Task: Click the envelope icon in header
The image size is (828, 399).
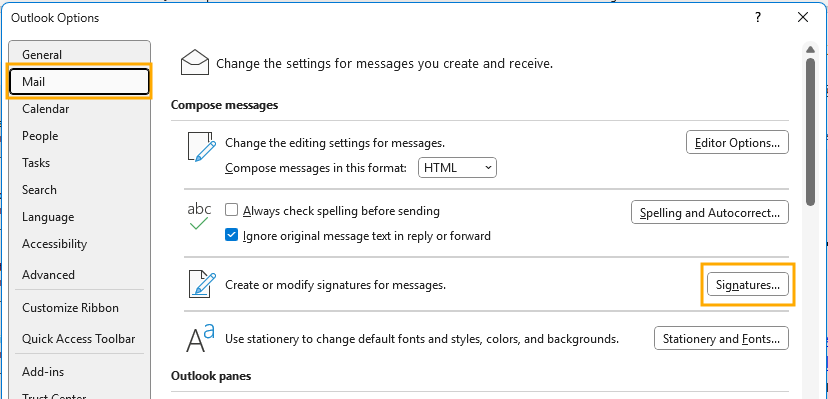Action: tap(195, 63)
